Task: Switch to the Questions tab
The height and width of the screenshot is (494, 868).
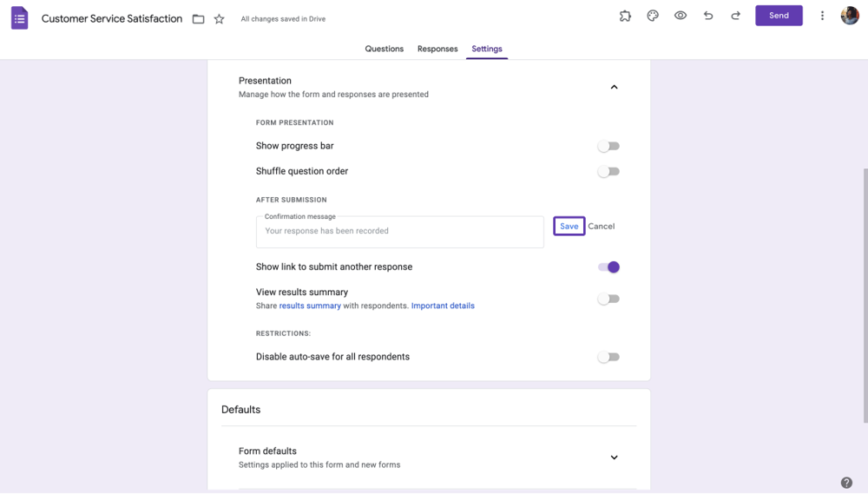Action: point(384,49)
